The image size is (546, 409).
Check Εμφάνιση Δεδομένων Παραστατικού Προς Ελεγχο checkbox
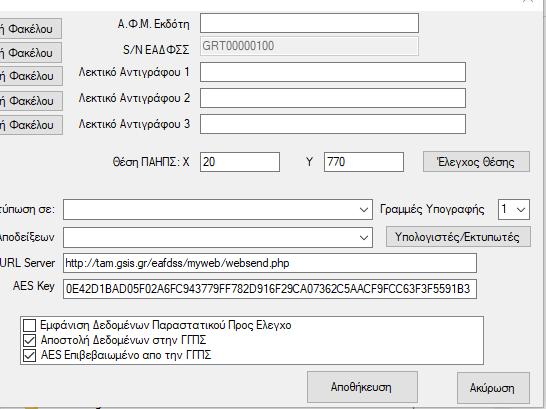click(29, 325)
